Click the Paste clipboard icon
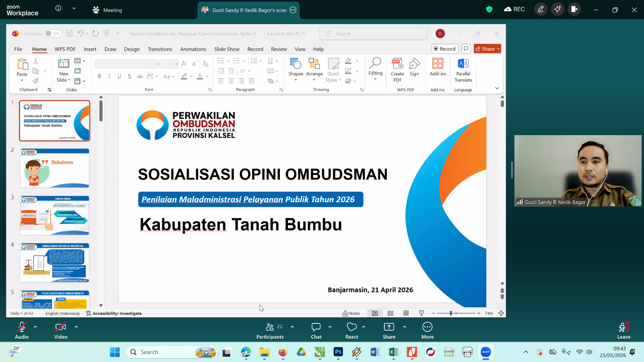Viewport: 644px width, 362px height. (x=22, y=64)
